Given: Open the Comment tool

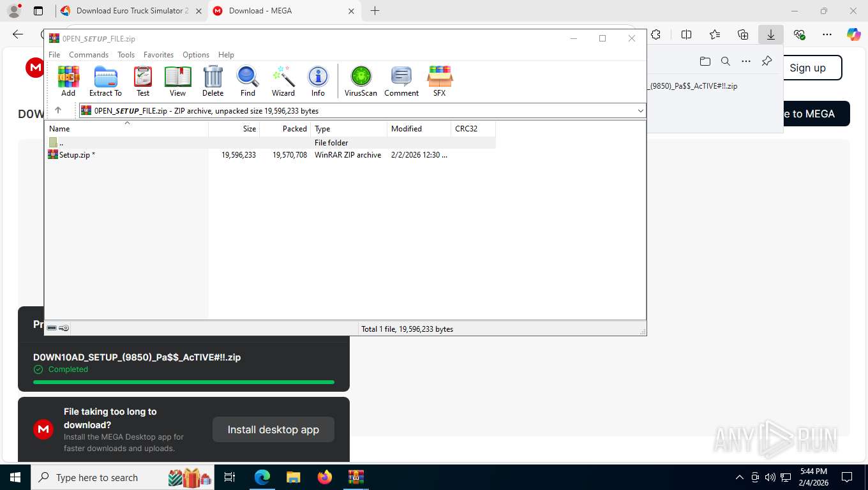Looking at the screenshot, I should tap(401, 81).
